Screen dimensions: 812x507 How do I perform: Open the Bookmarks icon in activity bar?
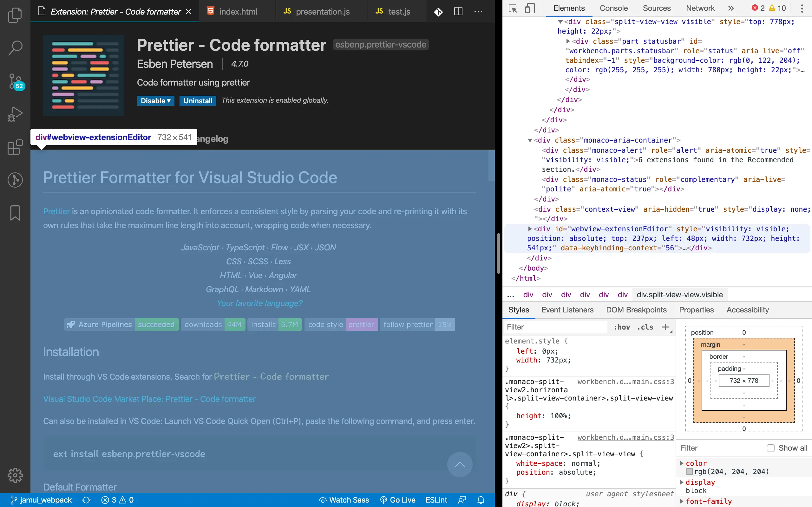[15, 213]
